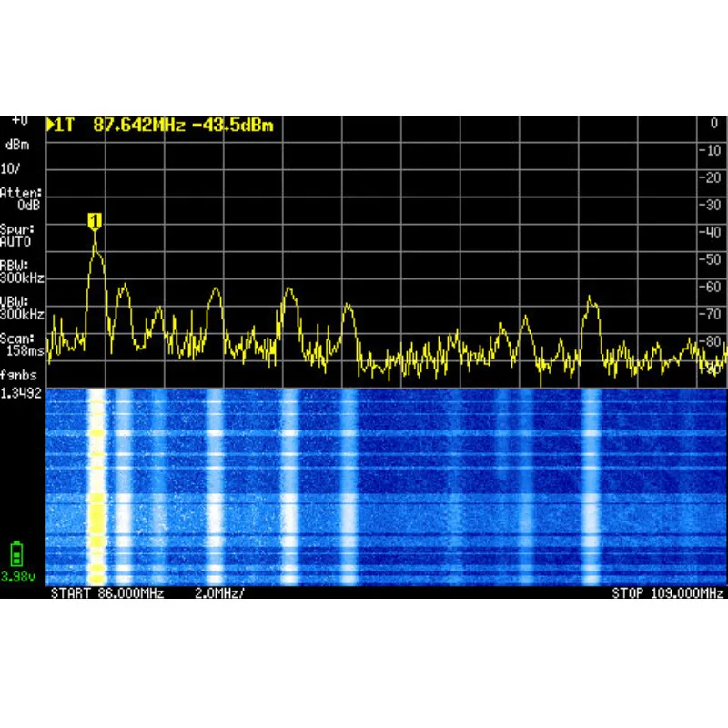Select the reference level +0 dBm item

(20, 119)
